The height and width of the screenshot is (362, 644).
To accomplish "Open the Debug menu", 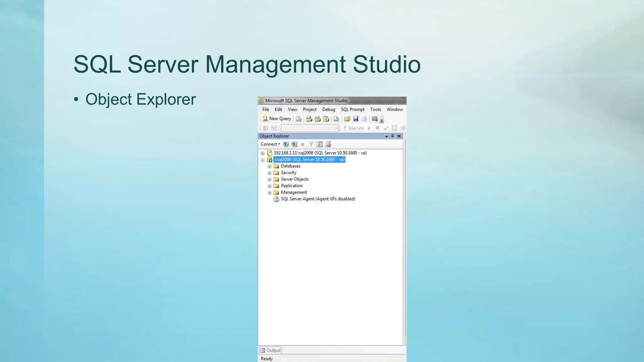I will click(x=329, y=110).
